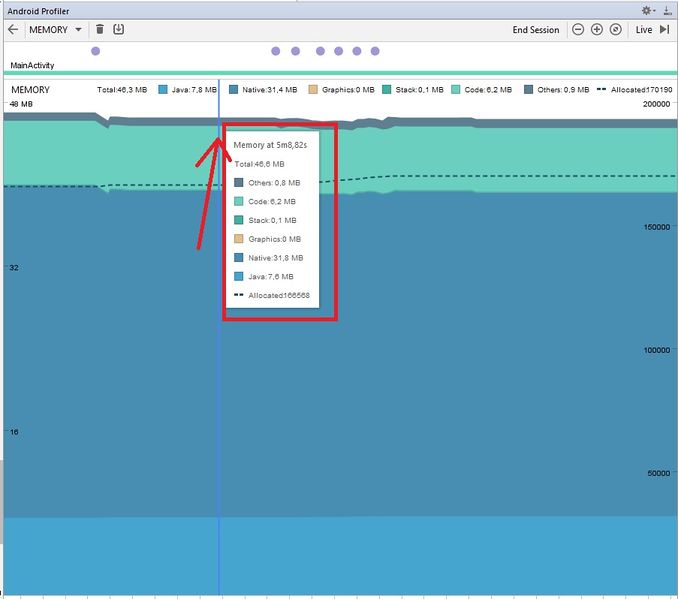Click the MainActivity label
The height and width of the screenshot is (599, 678).
point(32,65)
